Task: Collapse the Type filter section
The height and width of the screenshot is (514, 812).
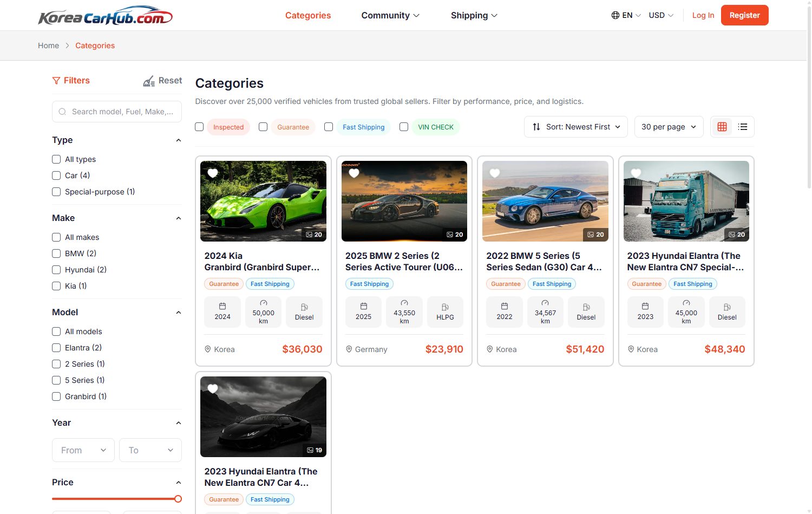Action: pos(179,140)
